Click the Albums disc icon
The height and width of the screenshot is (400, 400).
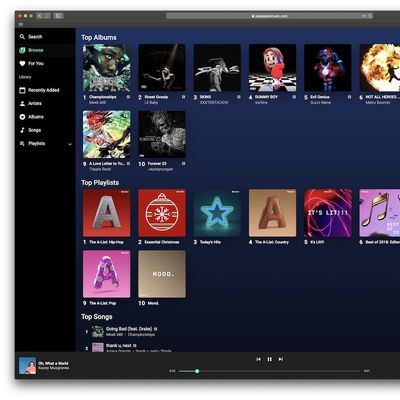[22, 117]
